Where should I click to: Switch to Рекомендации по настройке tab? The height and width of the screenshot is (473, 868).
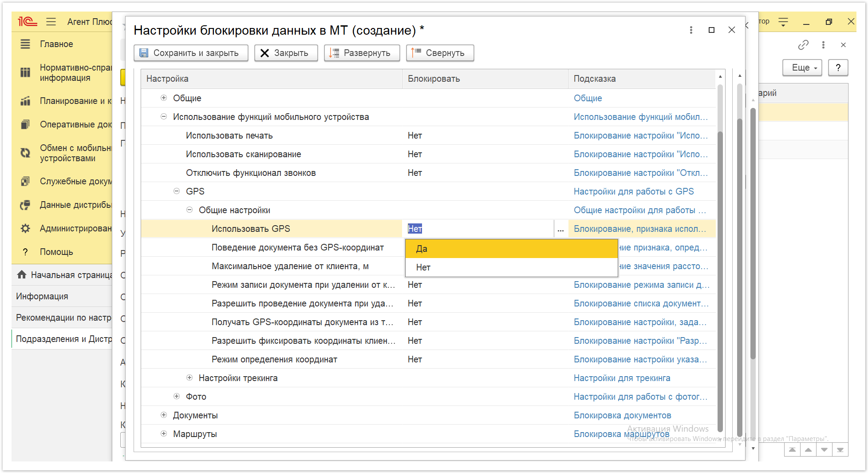pyautogui.click(x=63, y=318)
